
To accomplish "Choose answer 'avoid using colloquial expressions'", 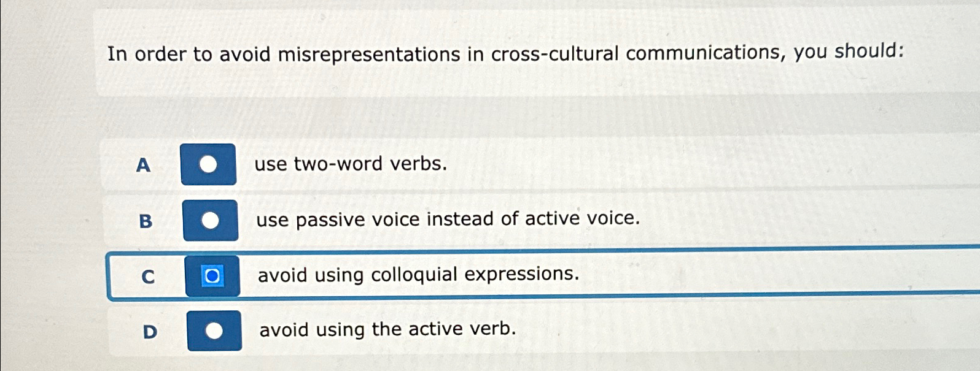I will [418, 275].
